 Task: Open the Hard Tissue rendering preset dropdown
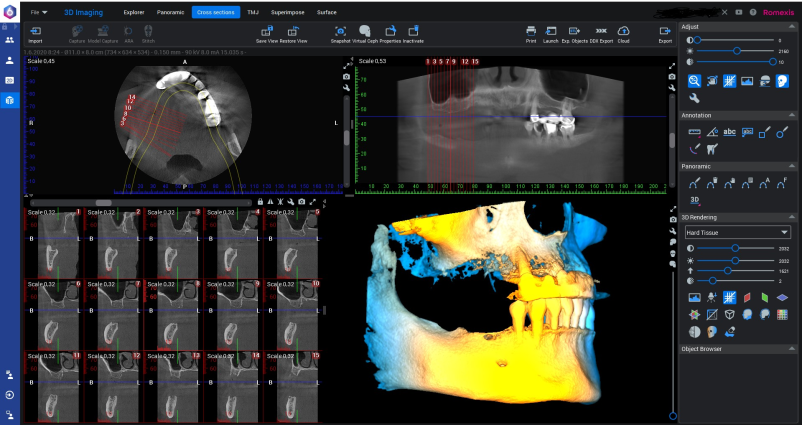click(x=738, y=232)
